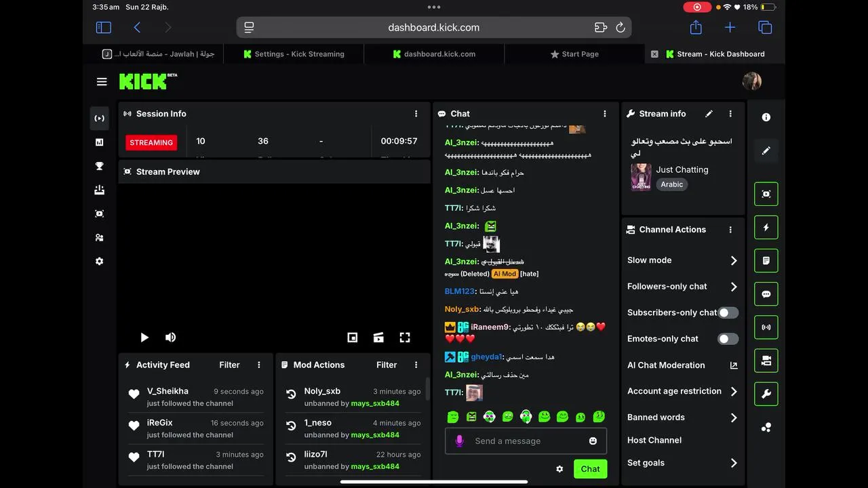Select the Stream icon in left sidebar
The width and height of the screenshot is (868, 488).
[100, 118]
